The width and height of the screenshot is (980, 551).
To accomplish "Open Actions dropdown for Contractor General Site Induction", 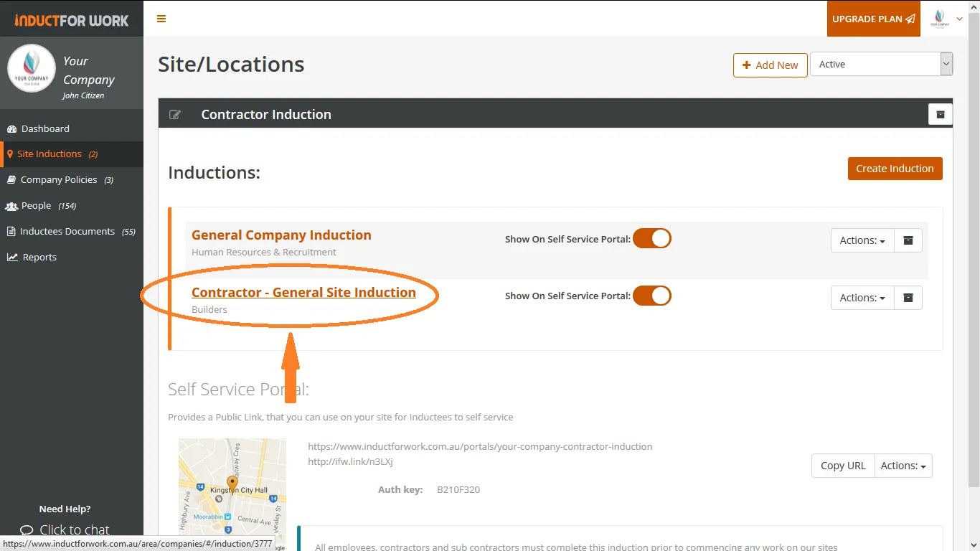I will tap(862, 298).
